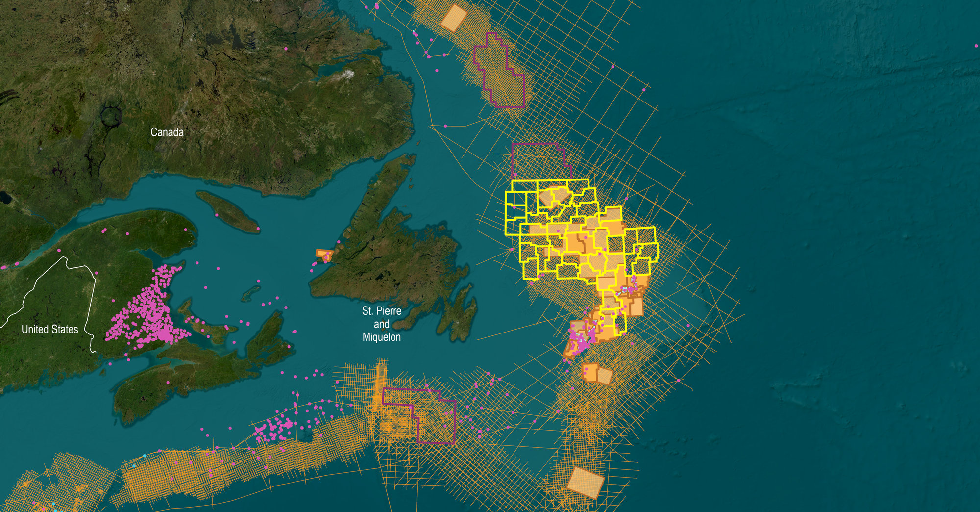Click the St. Pierre and Miquelon label
Image resolution: width=980 pixels, height=512 pixels.
pos(382,324)
